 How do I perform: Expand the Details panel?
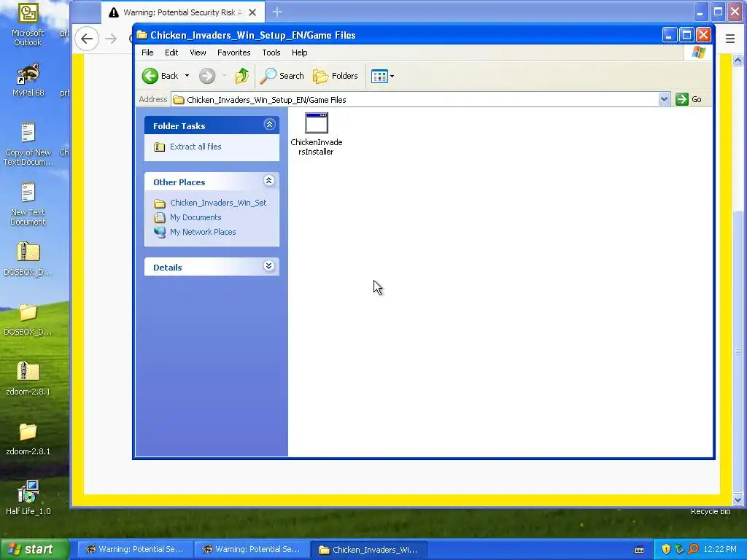click(x=269, y=266)
